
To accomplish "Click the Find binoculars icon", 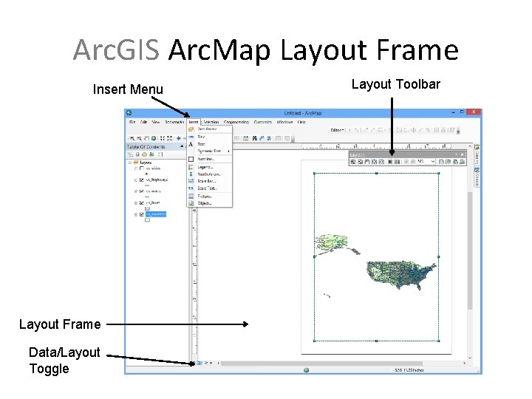I will [x=254, y=138].
